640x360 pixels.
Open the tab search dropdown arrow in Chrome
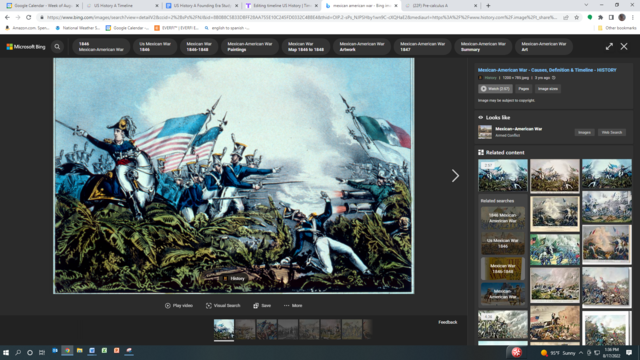coord(587,5)
